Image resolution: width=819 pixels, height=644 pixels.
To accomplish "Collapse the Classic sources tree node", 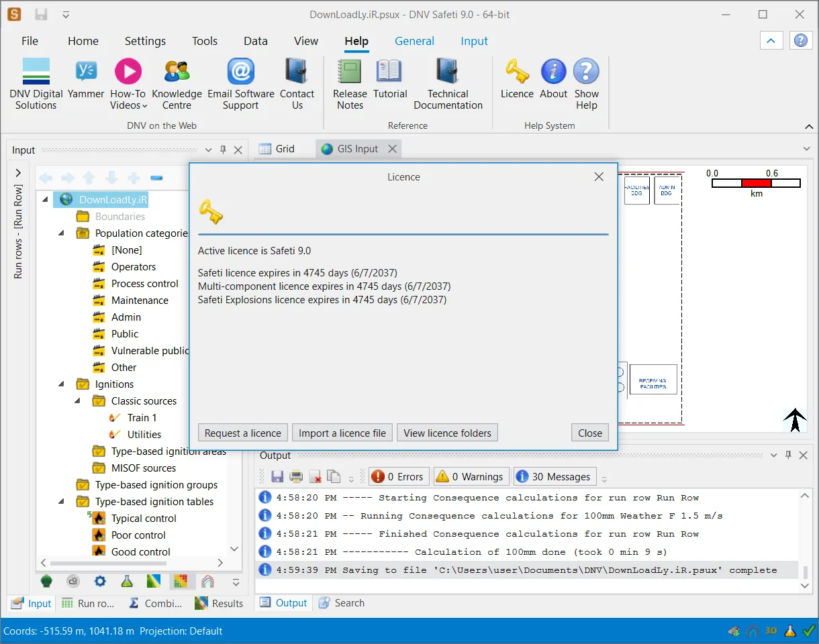I will point(78,400).
